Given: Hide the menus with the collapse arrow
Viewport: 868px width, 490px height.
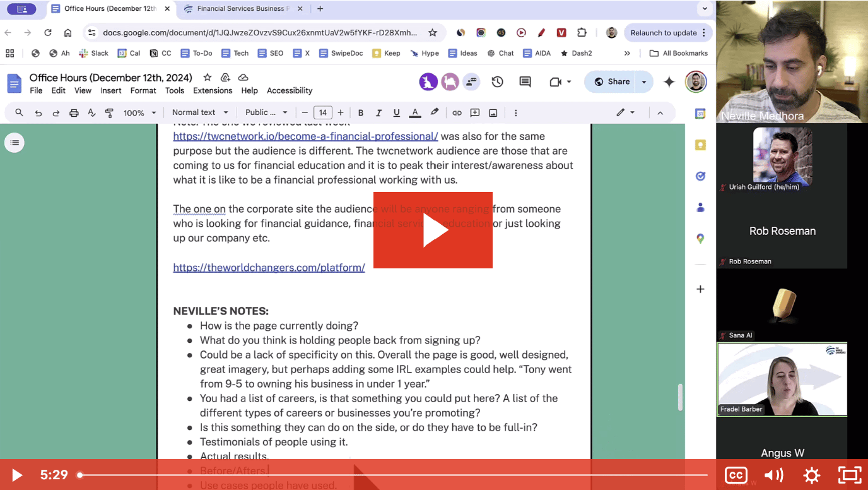Looking at the screenshot, I should click(x=660, y=113).
